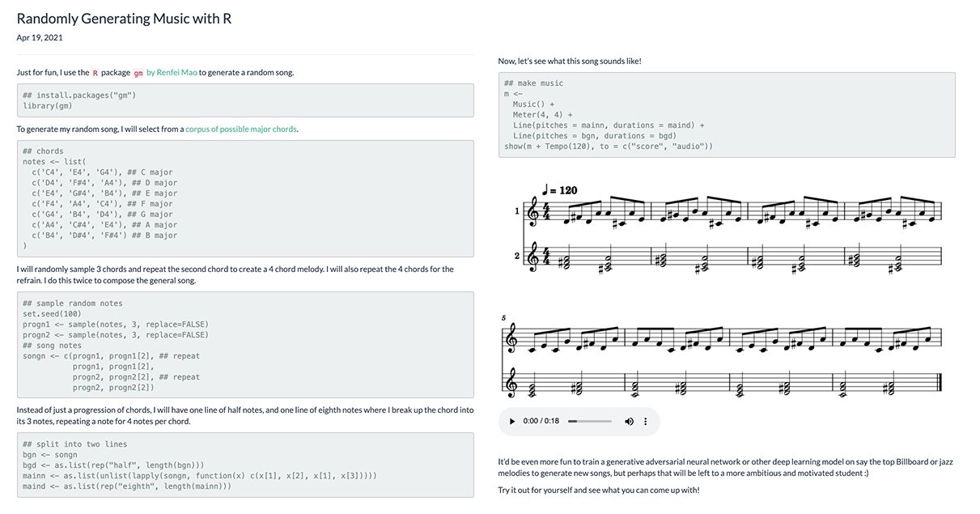Mute the audio player volume
980x514 pixels.
click(x=630, y=422)
